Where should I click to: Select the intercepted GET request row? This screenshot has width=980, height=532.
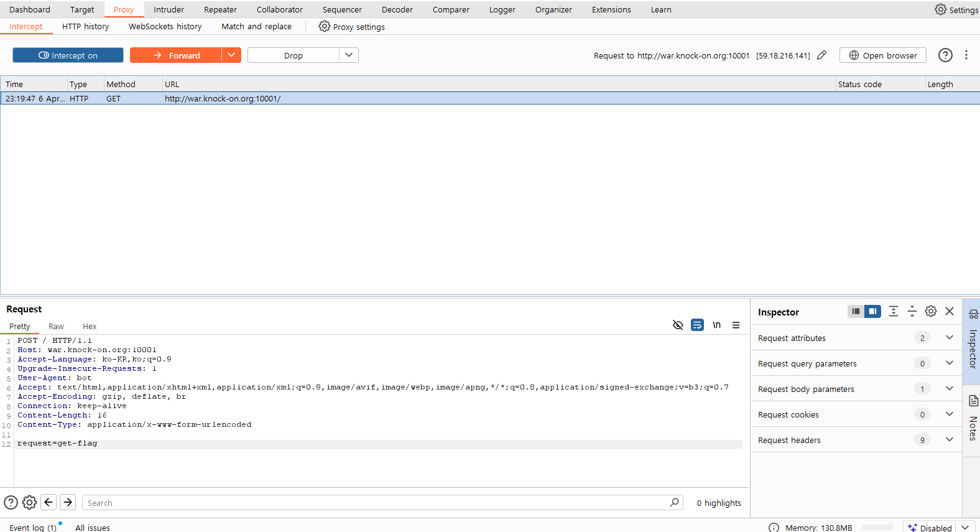[x=490, y=98]
